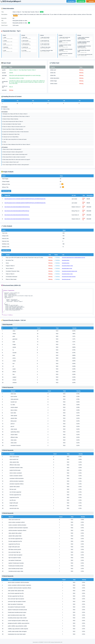This screenshot has width=95, height=644.
Task: Click the key icon beside Keyword Density Analysis
Action: coord(2,320)
